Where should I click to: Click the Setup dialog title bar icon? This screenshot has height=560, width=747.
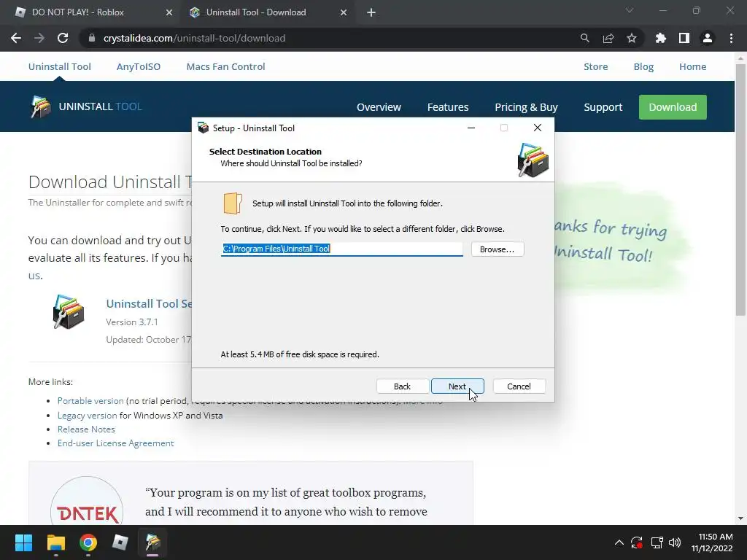204,128
